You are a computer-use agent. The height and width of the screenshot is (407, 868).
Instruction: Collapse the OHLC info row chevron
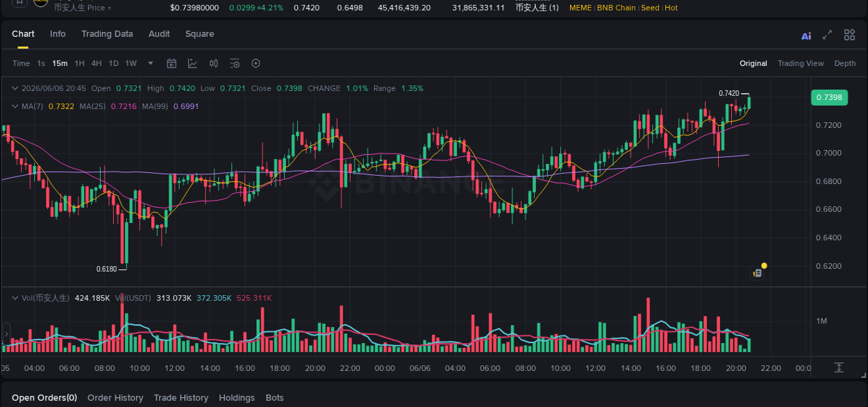tap(15, 88)
